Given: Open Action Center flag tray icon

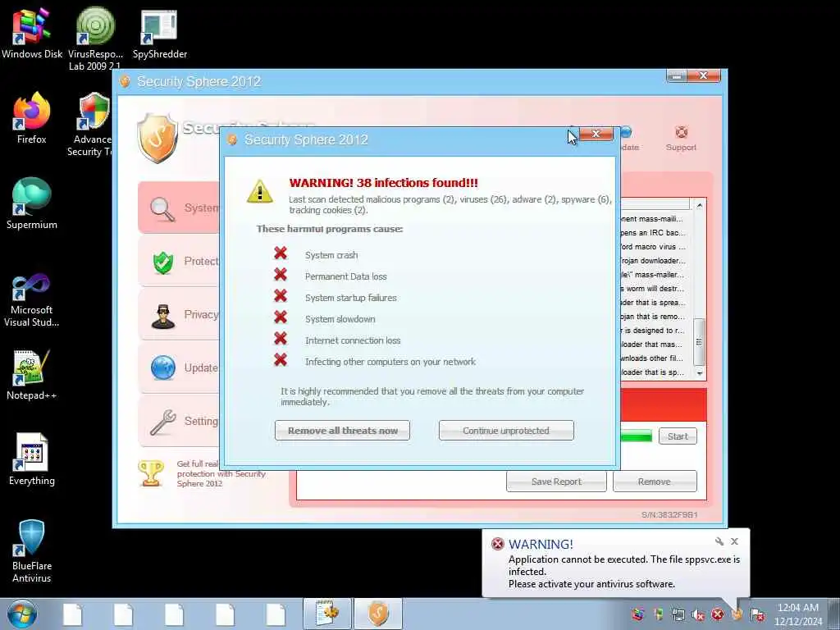Looking at the screenshot, I should pyautogui.click(x=757, y=614).
